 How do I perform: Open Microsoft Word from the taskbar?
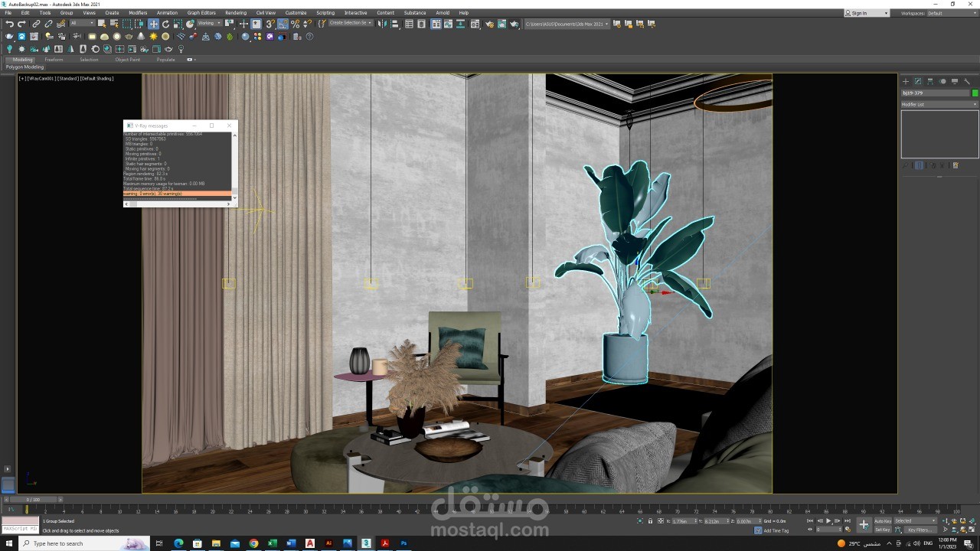click(x=291, y=543)
